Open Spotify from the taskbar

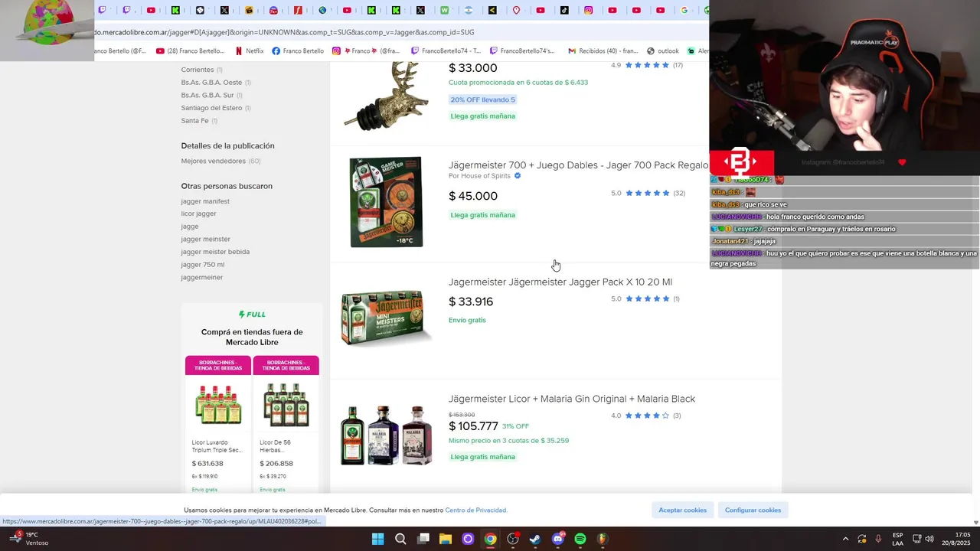point(580,539)
